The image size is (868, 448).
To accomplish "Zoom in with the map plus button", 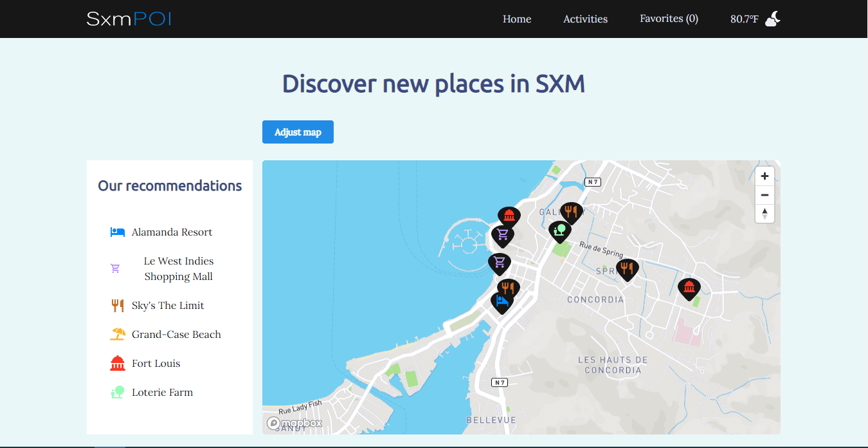I will (764, 176).
